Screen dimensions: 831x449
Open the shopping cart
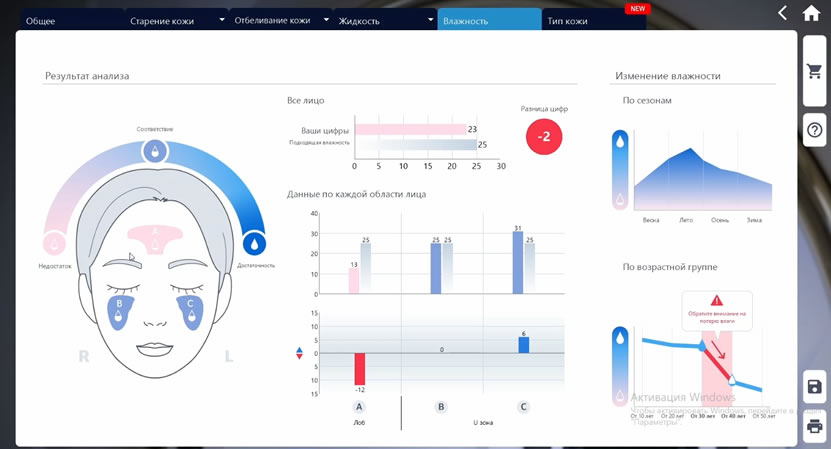pyautogui.click(x=814, y=72)
